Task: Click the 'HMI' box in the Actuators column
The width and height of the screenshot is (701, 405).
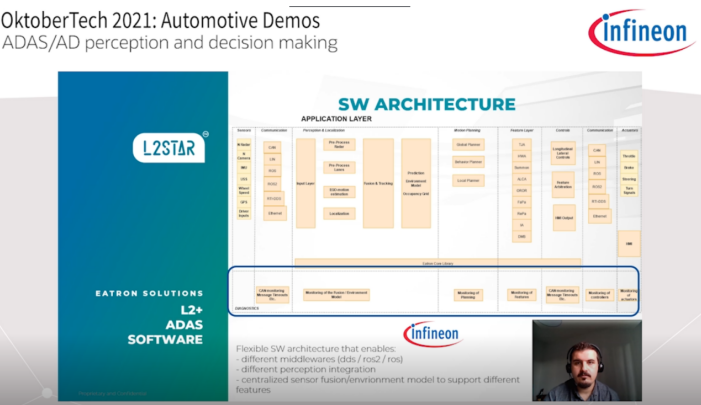Action: coord(629,244)
